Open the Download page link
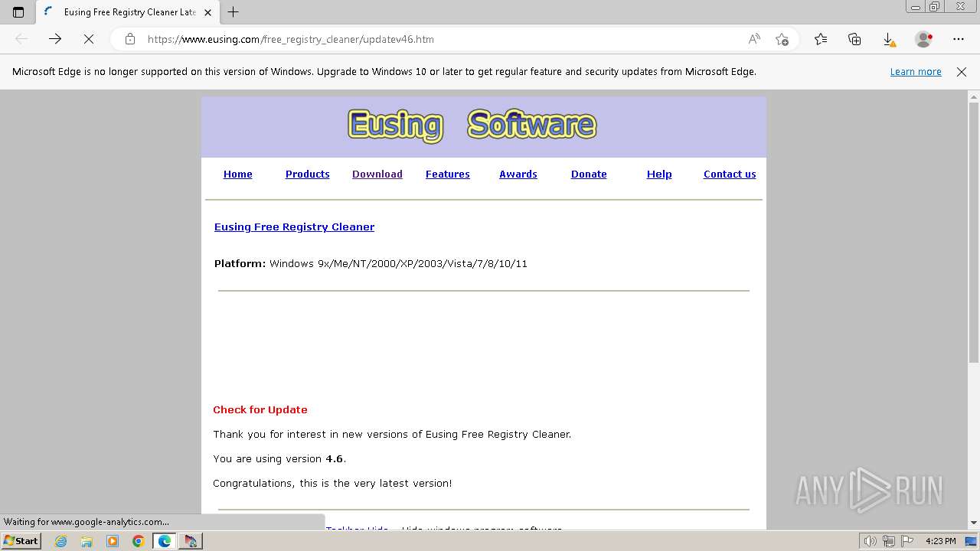This screenshot has height=551, width=980. 377,174
